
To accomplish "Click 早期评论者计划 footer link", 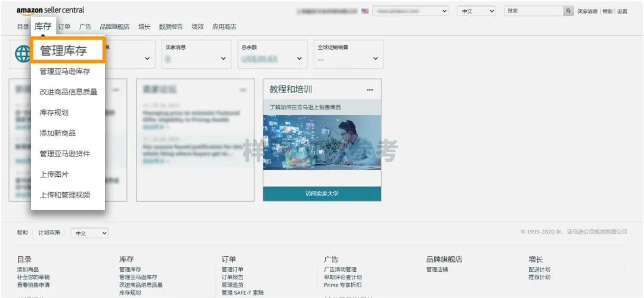I will 343,278.
